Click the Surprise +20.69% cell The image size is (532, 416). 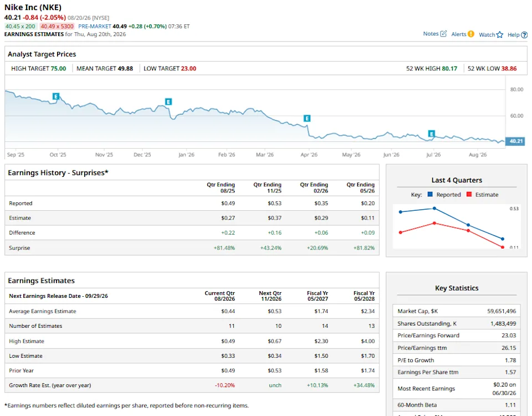pyautogui.click(x=318, y=247)
